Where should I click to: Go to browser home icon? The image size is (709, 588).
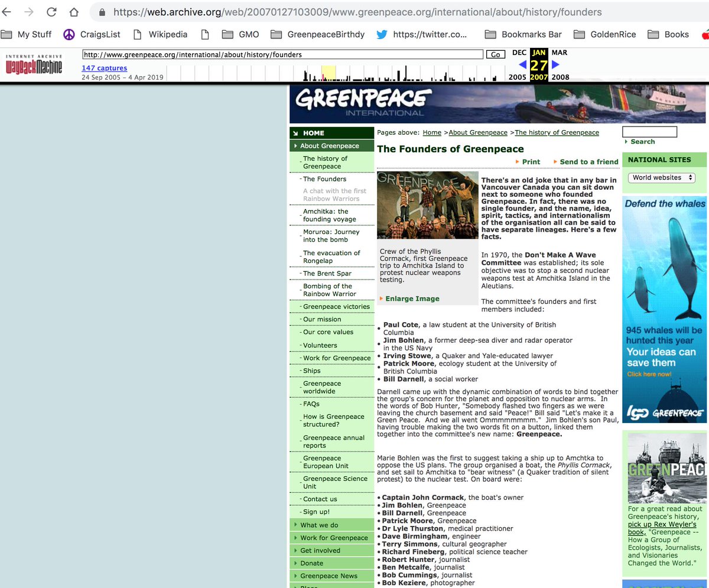pyautogui.click(x=74, y=12)
